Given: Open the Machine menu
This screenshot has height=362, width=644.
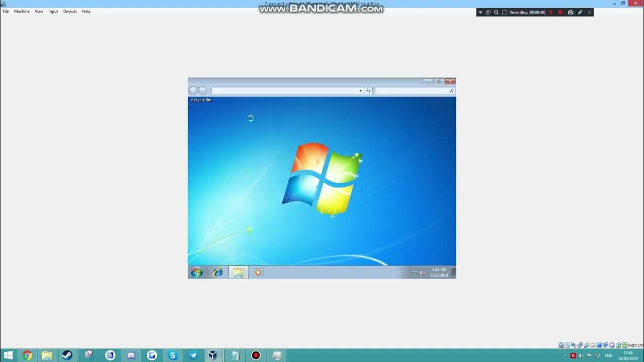Looking at the screenshot, I should tap(22, 11).
